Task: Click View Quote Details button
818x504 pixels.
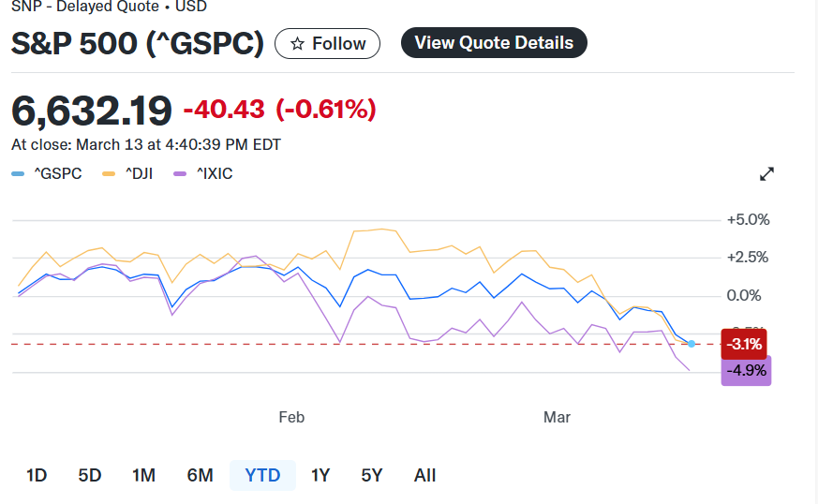Action: tap(494, 43)
